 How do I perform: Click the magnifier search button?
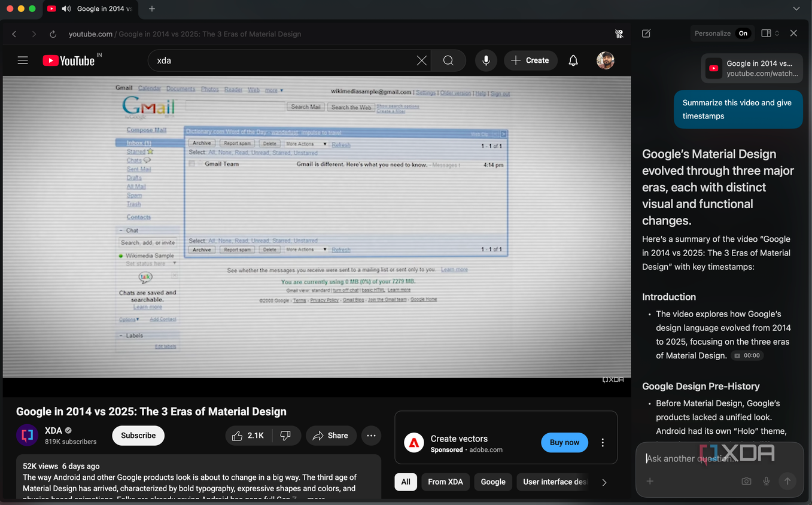(448, 60)
